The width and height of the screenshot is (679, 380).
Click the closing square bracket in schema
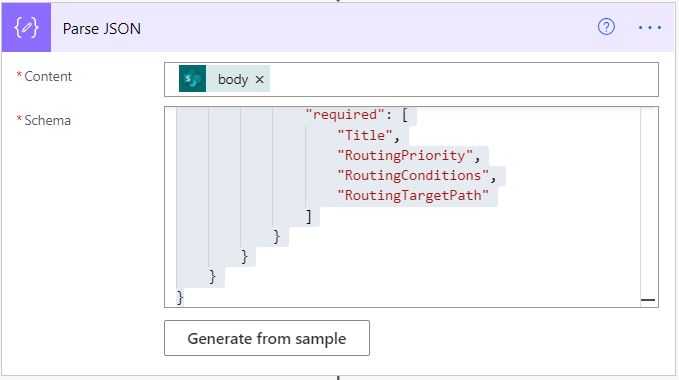point(309,216)
